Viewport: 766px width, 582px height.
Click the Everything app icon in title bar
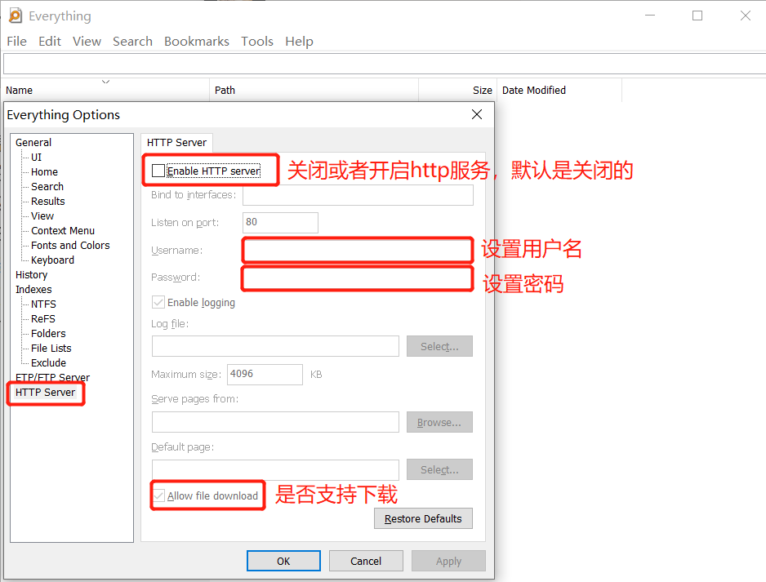click(x=15, y=16)
